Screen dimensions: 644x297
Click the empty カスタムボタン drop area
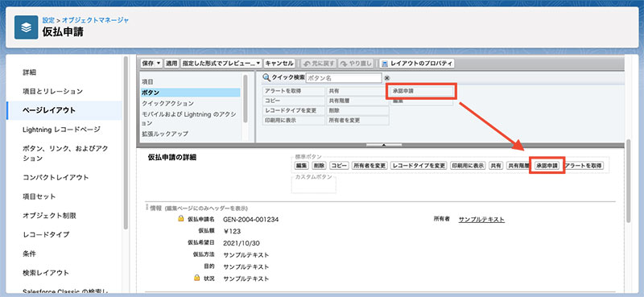click(x=314, y=185)
